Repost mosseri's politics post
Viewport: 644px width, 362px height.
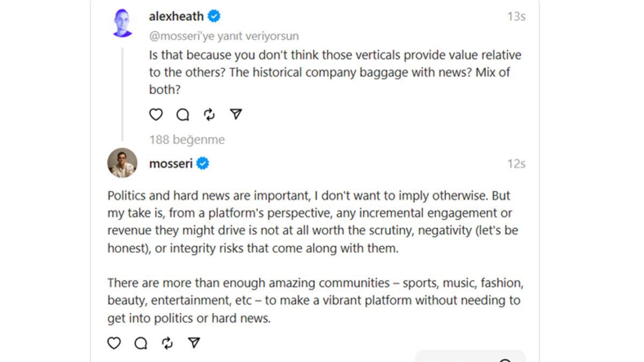click(167, 343)
